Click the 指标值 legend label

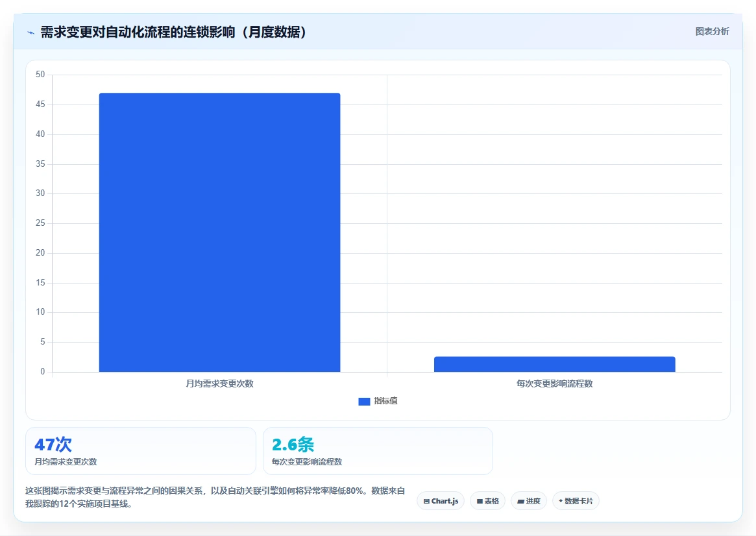click(385, 401)
